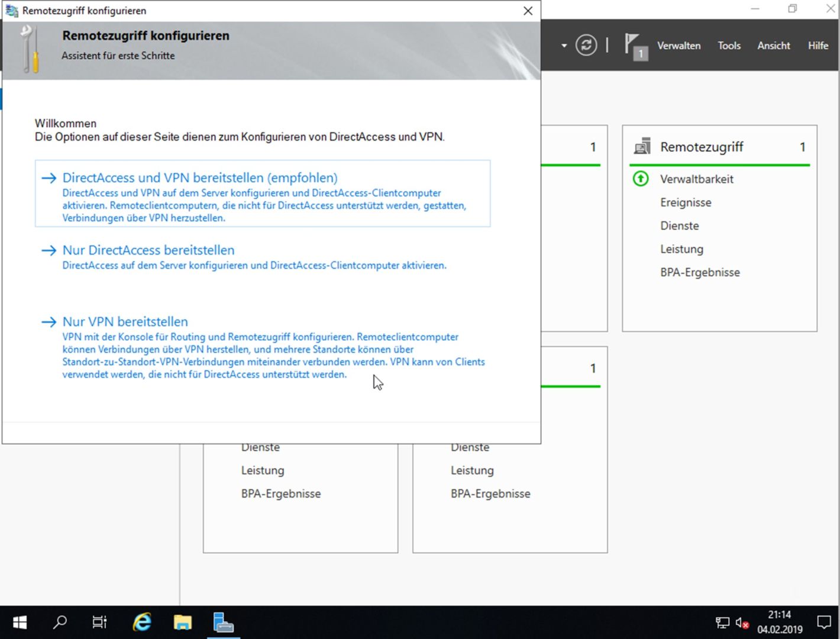
Task: Minimize the Server Manager window
Action: point(755,8)
